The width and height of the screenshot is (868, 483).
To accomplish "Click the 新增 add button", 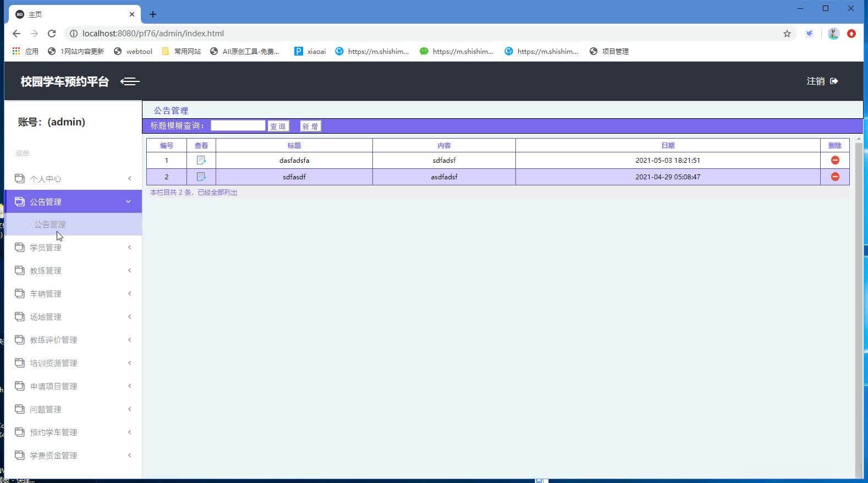I will (x=310, y=127).
